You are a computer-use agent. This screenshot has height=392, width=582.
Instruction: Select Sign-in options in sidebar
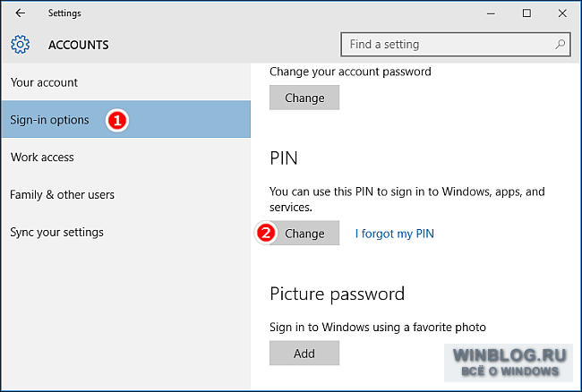(x=126, y=119)
